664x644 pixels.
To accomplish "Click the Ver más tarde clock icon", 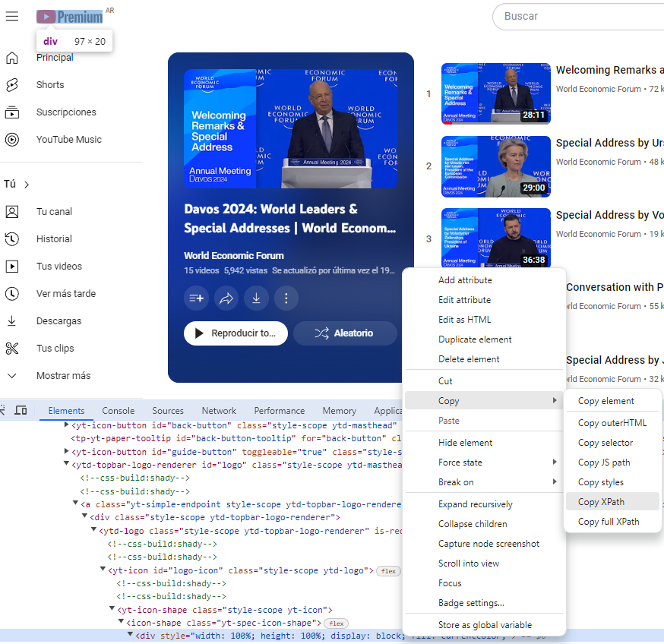I will 12,293.
